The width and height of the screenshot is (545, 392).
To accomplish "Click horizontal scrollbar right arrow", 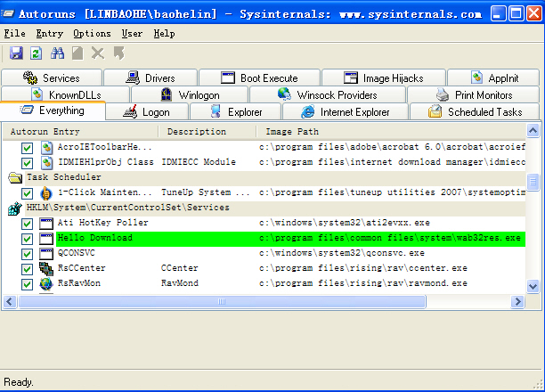I will coord(517,301).
